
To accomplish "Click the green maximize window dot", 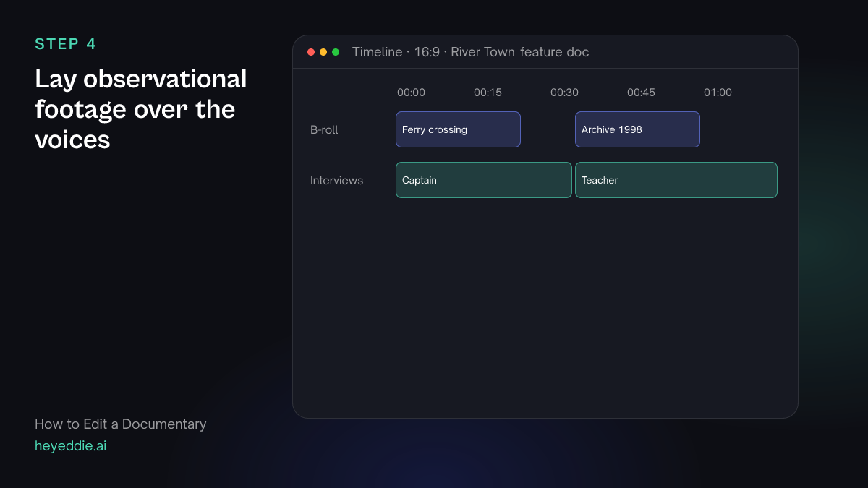I will click(336, 52).
